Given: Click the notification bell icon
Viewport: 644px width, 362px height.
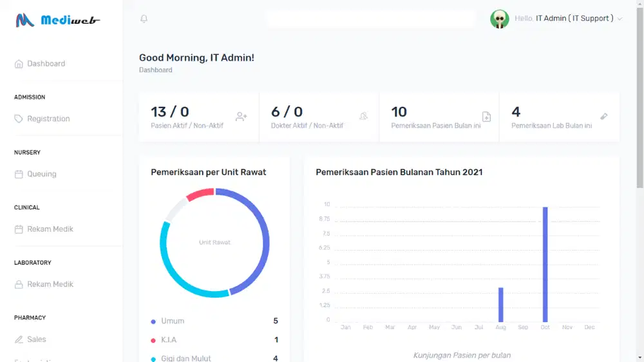Looking at the screenshot, I should point(144,19).
